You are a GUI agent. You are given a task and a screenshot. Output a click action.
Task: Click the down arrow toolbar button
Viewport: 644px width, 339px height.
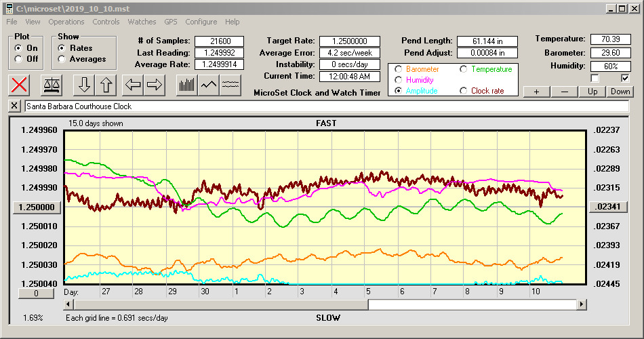point(84,85)
